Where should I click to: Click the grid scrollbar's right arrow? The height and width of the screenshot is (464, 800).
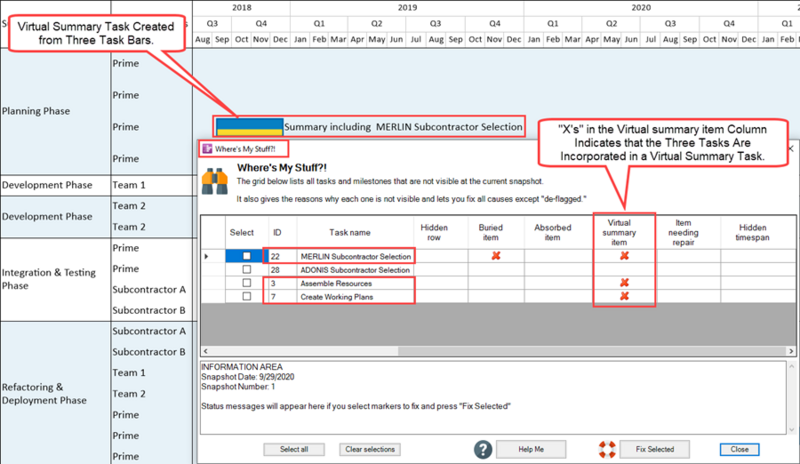[791, 351]
